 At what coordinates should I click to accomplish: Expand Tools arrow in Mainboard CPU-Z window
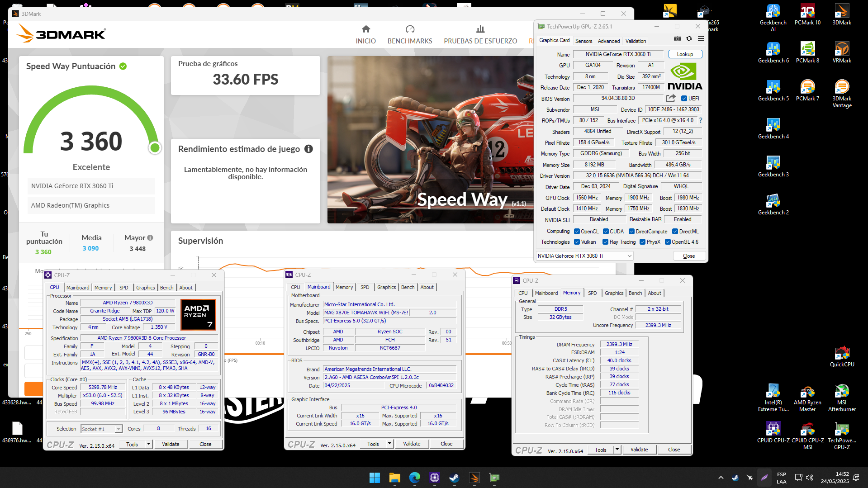389,444
